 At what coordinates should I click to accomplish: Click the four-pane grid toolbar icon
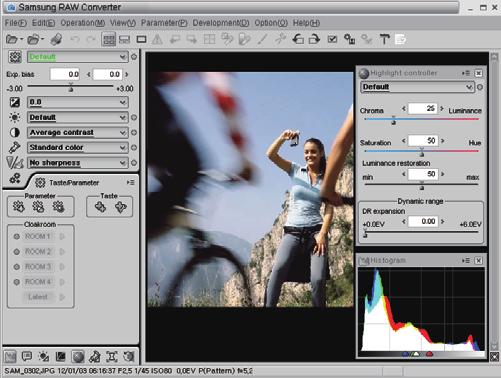pos(209,39)
